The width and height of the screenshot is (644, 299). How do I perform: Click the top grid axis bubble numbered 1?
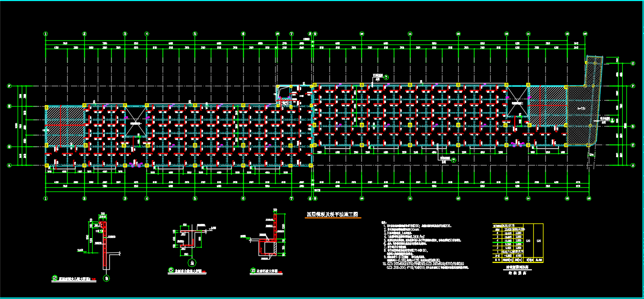[x=45, y=34]
